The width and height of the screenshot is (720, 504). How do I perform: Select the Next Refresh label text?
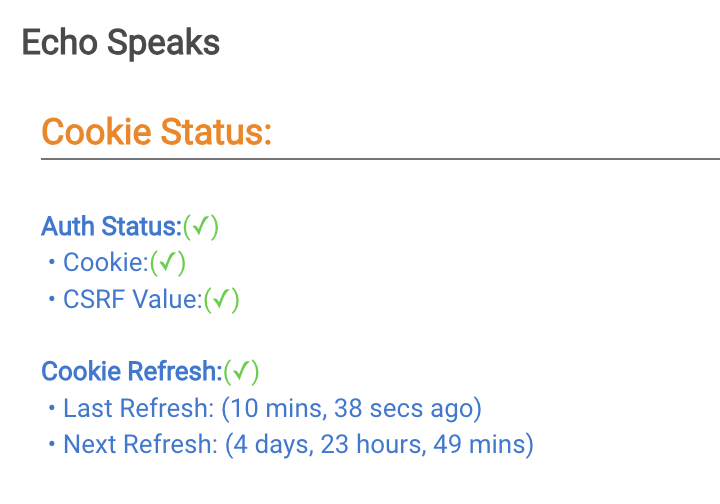pos(139,444)
